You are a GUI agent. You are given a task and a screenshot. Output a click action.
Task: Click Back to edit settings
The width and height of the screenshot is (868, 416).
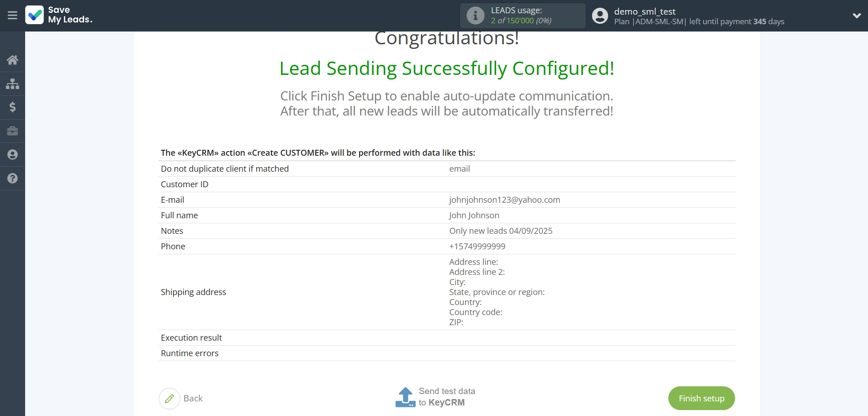[193, 398]
